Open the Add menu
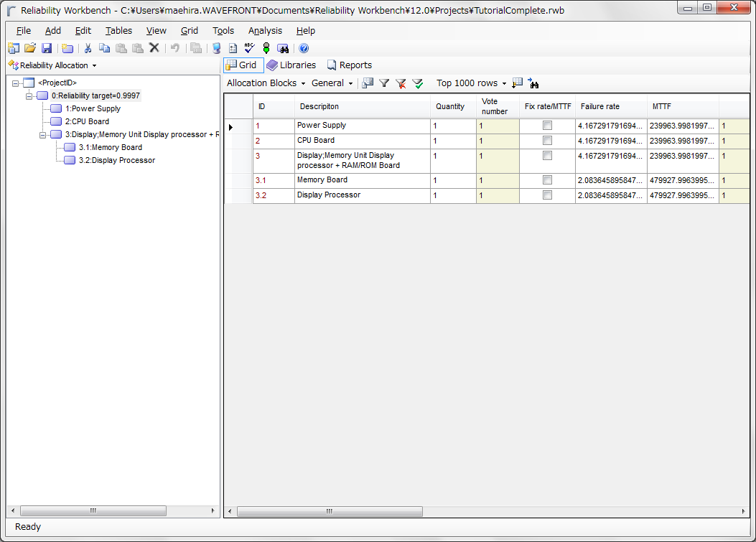The image size is (756, 542). coord(53,31)
